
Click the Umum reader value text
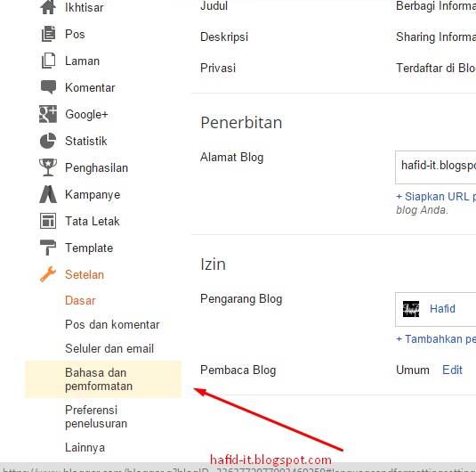413,370
